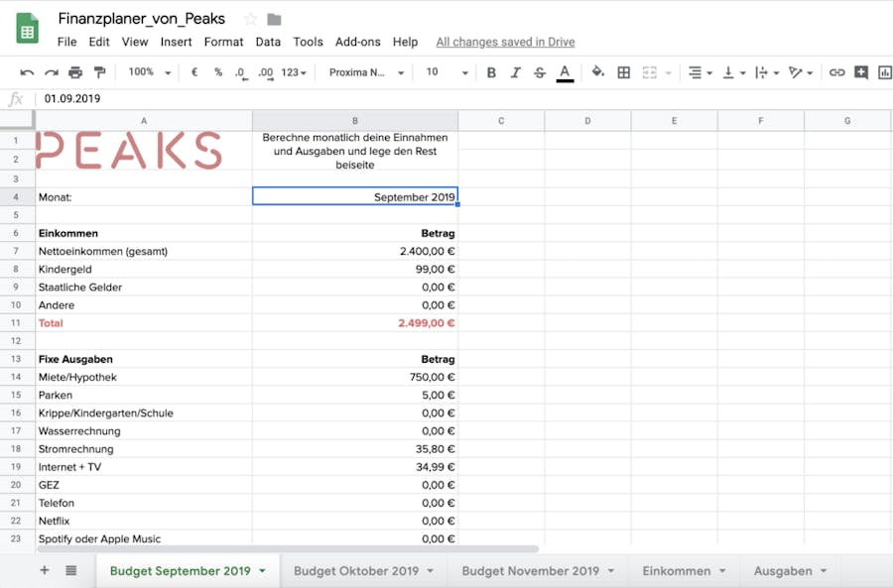Open the text color picker

[565, 72]
